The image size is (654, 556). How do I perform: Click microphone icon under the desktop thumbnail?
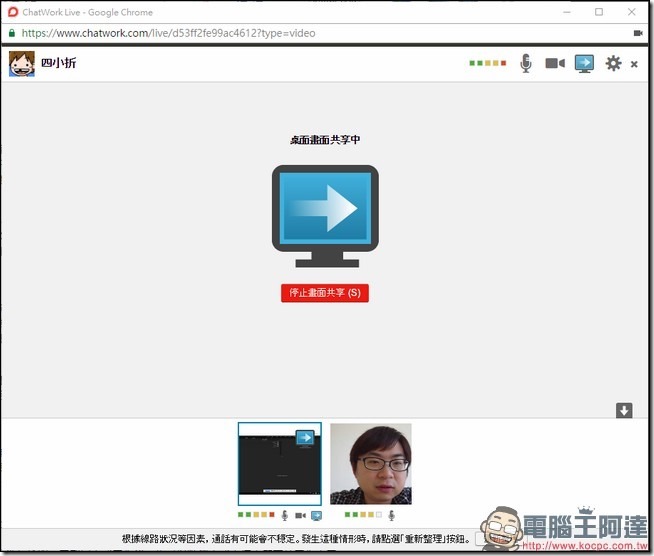point(284,516)
